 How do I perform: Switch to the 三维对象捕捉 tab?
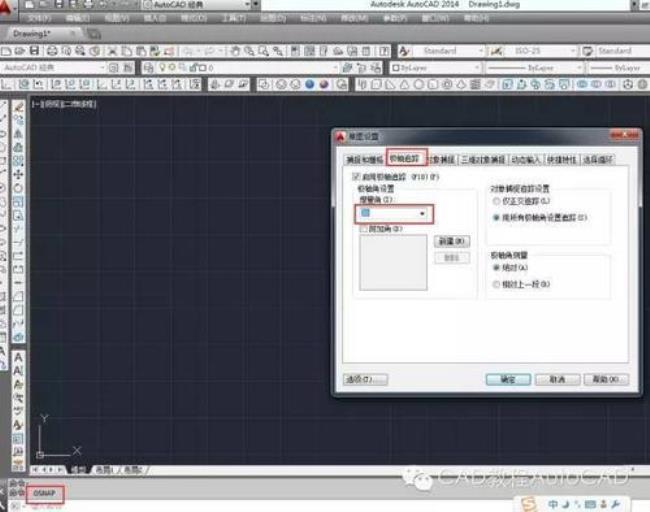click(x=483, y=160)
